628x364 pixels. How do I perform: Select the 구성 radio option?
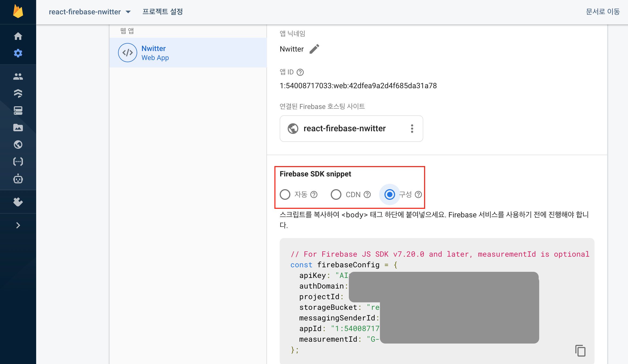[390, 194]
